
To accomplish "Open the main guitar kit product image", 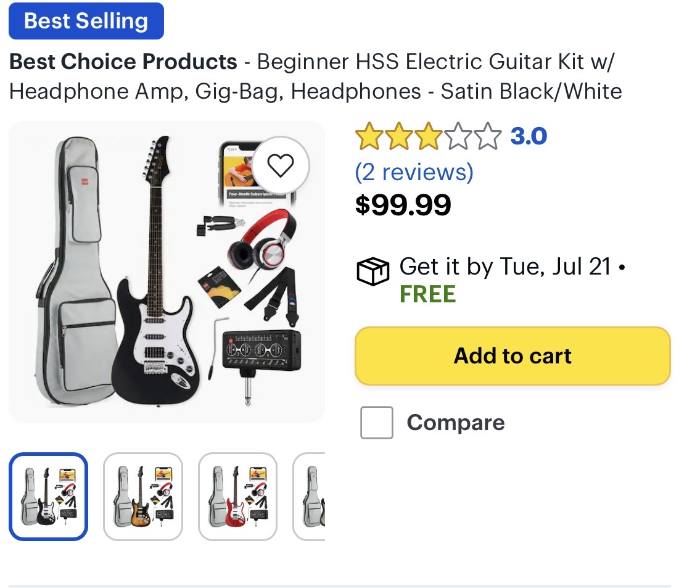I will pyautogui.click(x=167, y=271).
